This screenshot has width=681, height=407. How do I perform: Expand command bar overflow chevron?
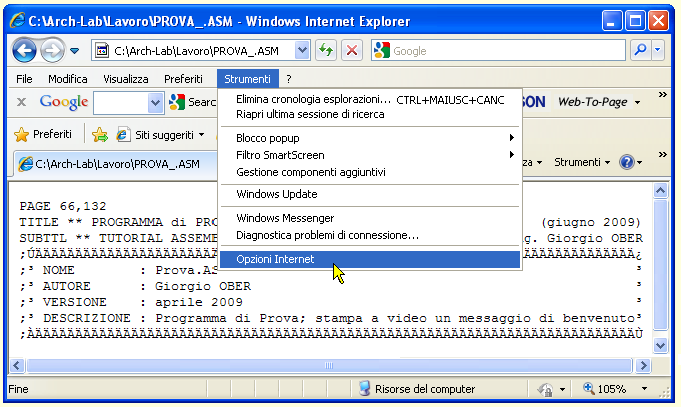click(x=662, y=155)
